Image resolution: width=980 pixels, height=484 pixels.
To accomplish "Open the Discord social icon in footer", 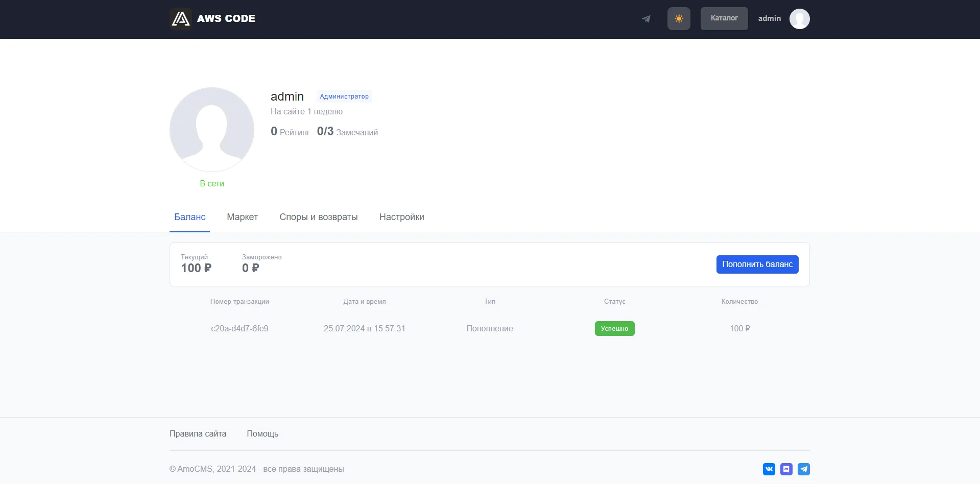I will pyautogui.click(x=786, y=469).
